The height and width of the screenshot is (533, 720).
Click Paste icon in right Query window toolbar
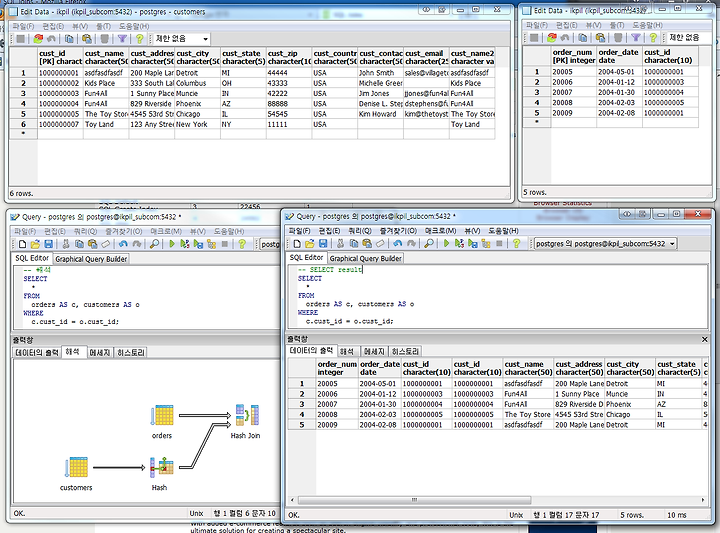367,244
